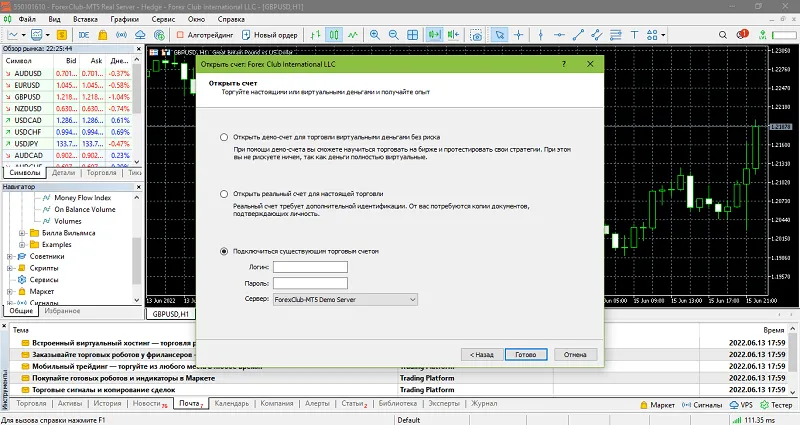Expand the Маркет tree node
Viewport: 800px width, 425px height.
tap(10, 291)
